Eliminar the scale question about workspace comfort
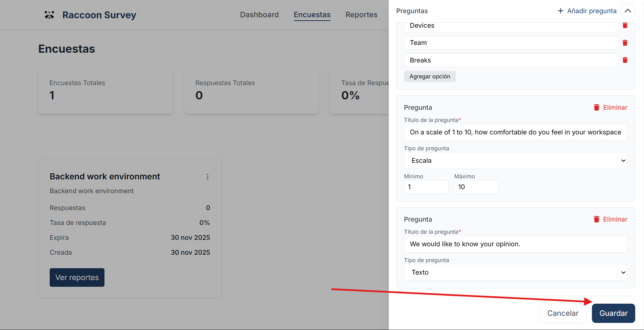This screenshot has height=330, width=644. tap(610, 107)
